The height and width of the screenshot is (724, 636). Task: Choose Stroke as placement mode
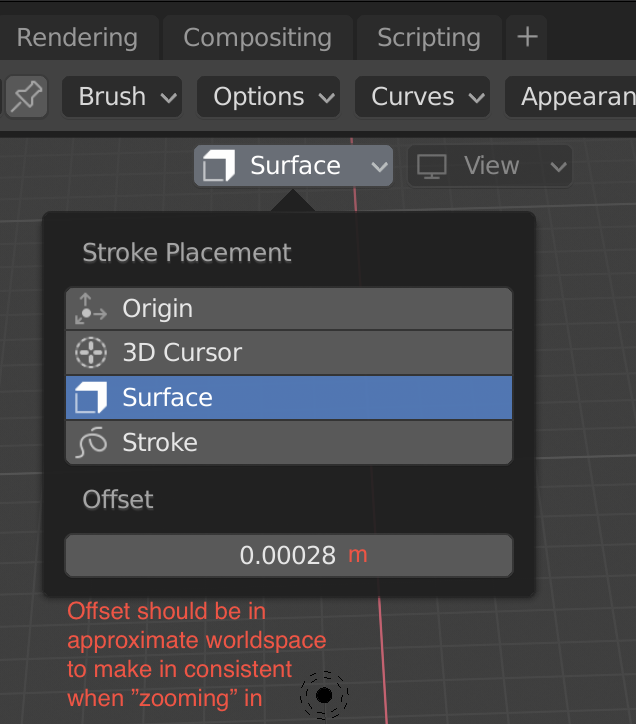coord(289,442)
